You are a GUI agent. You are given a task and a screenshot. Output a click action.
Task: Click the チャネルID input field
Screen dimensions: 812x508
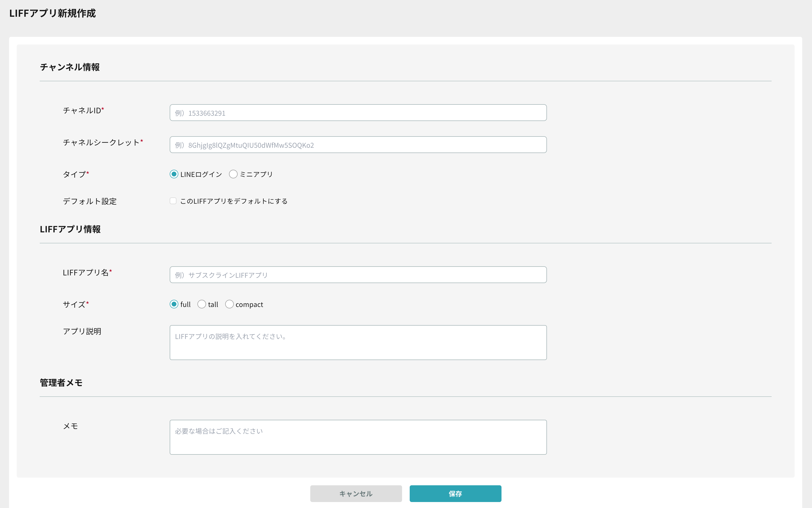(358, 113)
